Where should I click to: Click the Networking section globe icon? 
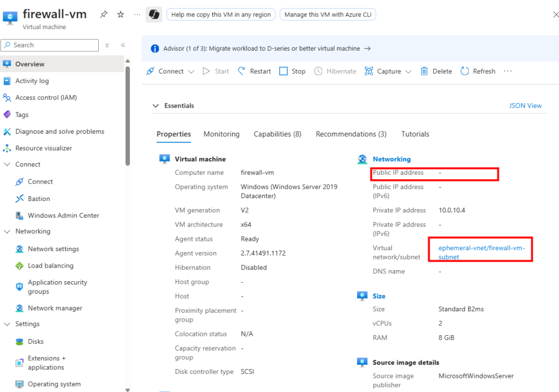[362, 159]
